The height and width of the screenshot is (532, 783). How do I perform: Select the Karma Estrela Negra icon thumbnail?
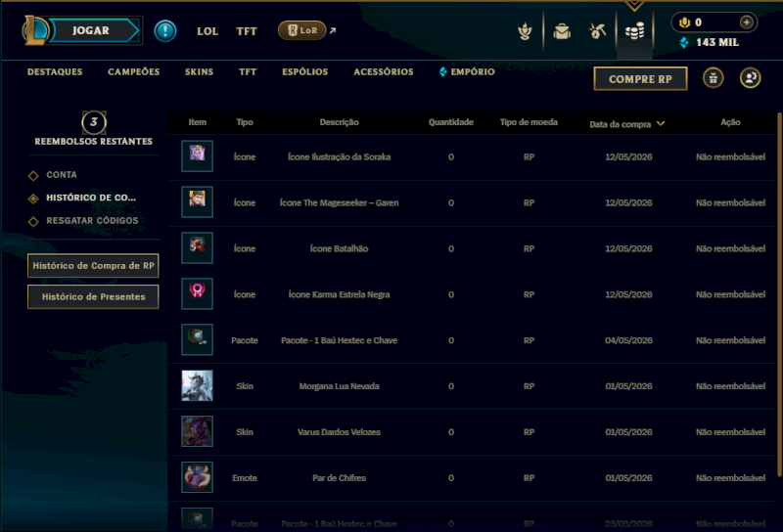(x=198, y=294)
